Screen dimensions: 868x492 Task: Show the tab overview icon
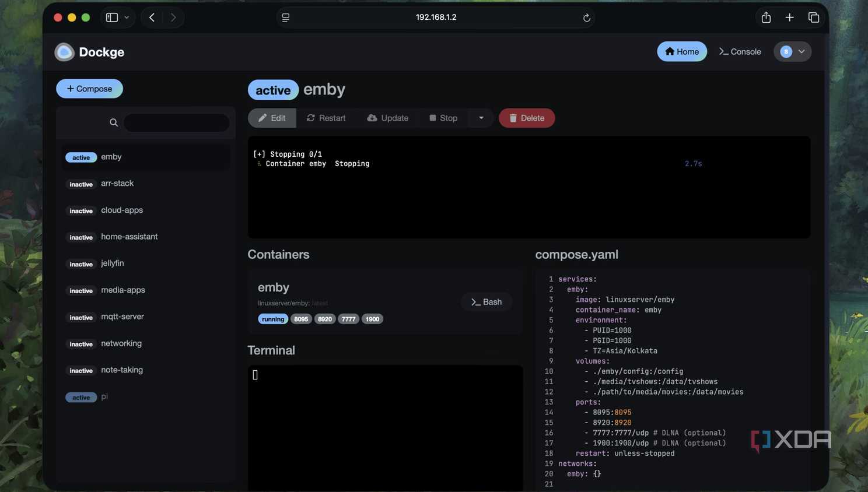pyautogui.click(x=814, y=17)
